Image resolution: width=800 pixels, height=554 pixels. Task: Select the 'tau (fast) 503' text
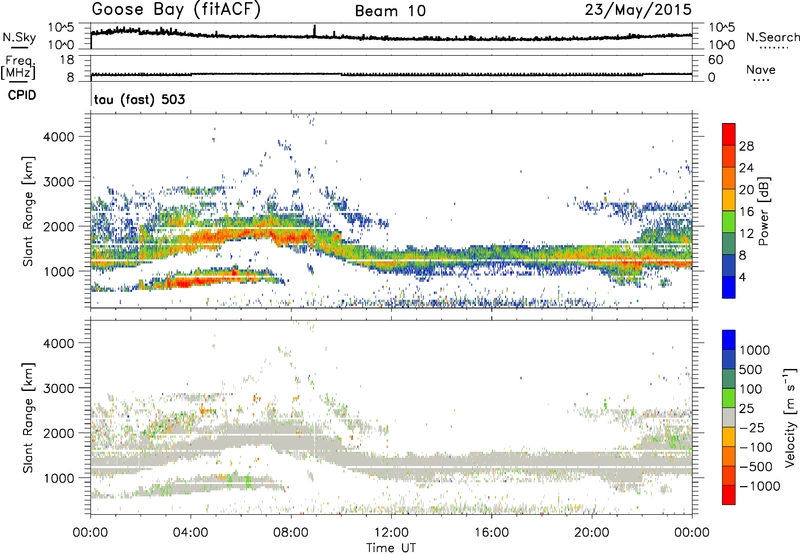(x=139, y=99)
